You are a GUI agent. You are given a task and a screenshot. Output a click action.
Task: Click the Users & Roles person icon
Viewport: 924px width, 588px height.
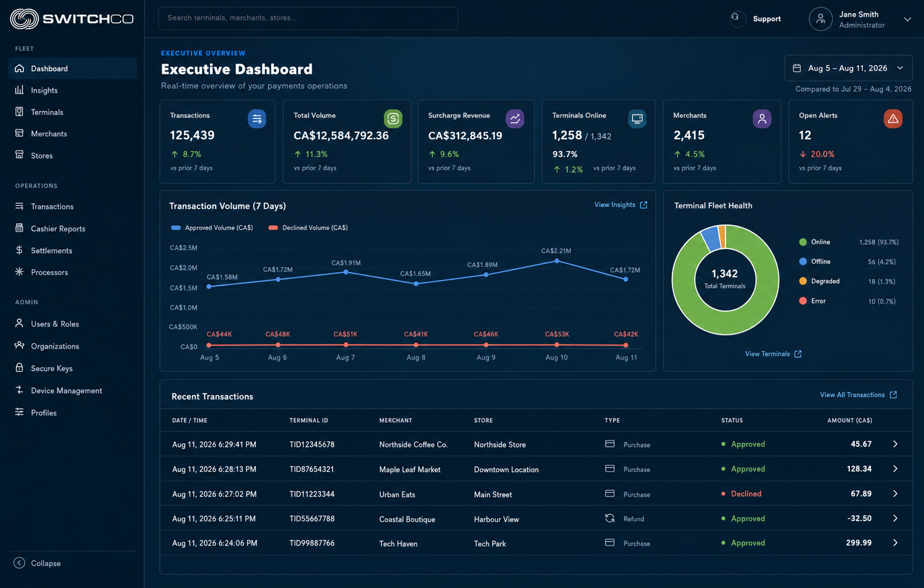click(19, 323)
